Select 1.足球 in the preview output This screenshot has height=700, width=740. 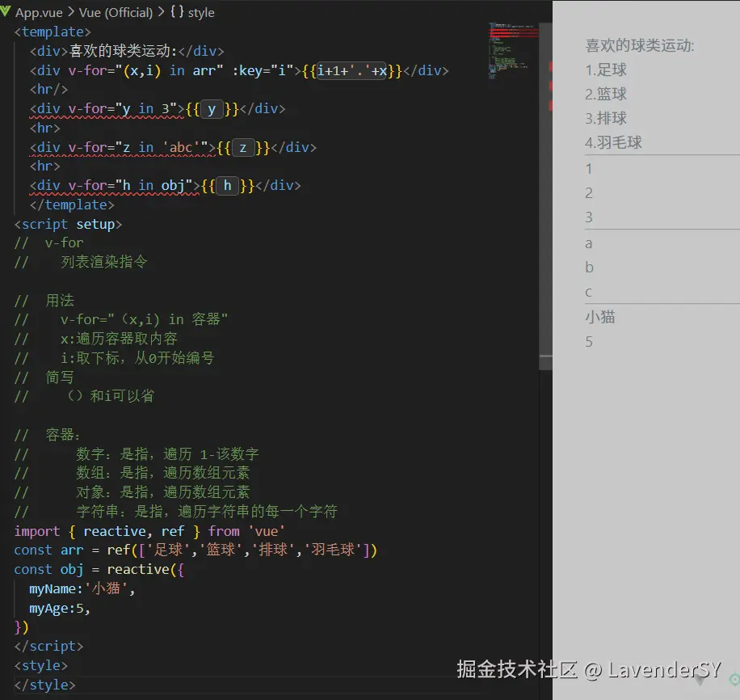pyautogui.click(x=606, y=70)
